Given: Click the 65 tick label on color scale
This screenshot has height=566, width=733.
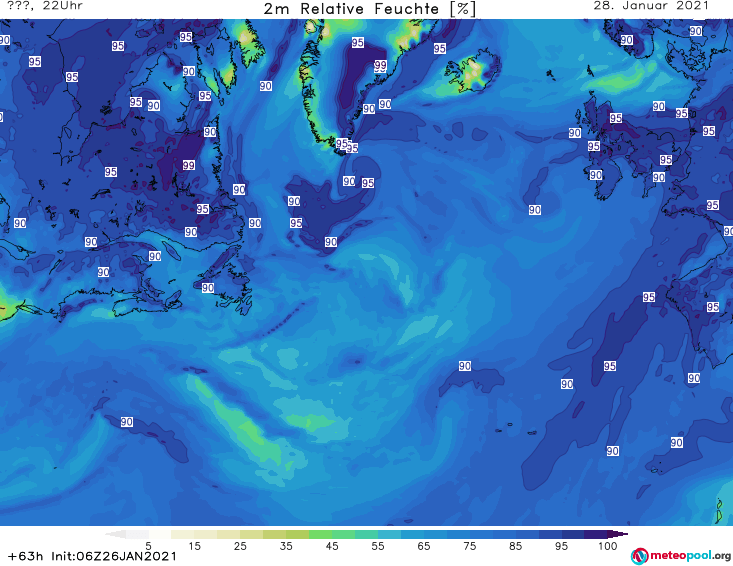Looking at the screenshot, I should click(424, 546).
